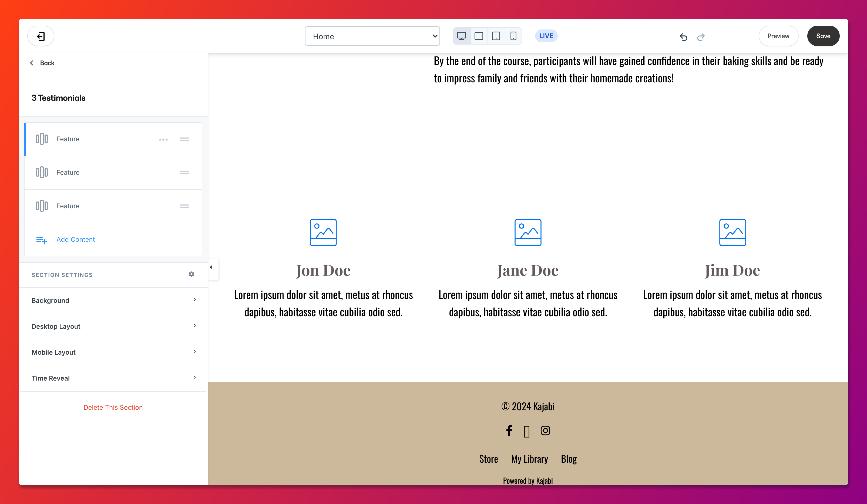Click the Add Content plus-list icon
Image resolution: width=867 pixels, height=504 pixels.
coord(42,240)
